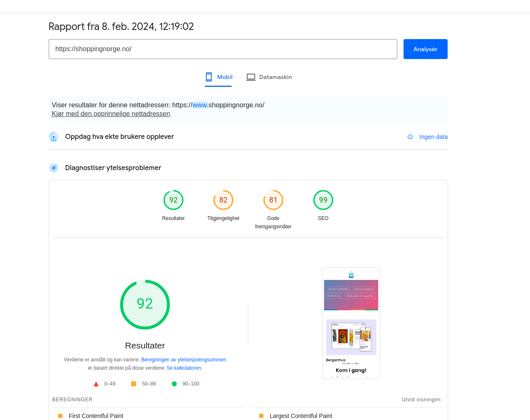
Task: Click the Ingen data info icon
Action: 410,137
